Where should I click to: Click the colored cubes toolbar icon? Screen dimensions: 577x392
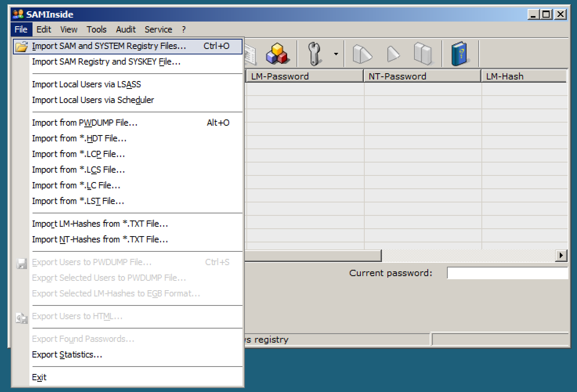(x=278, y=54)
